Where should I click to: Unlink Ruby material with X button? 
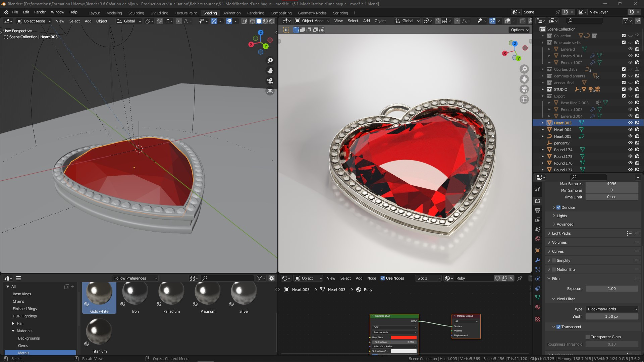tap(511, 278)
